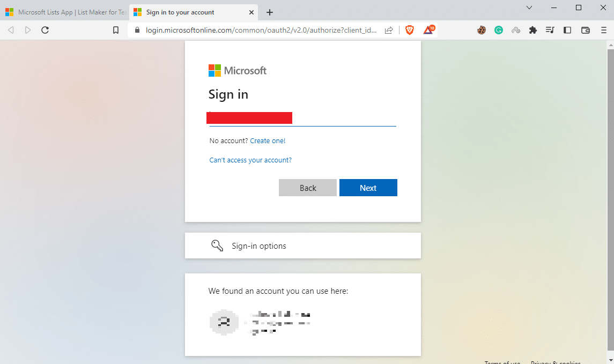Viewport: 614px width, 364px height.
Task: Choose the blurred found account entry
Action: [x=261, y=323]
